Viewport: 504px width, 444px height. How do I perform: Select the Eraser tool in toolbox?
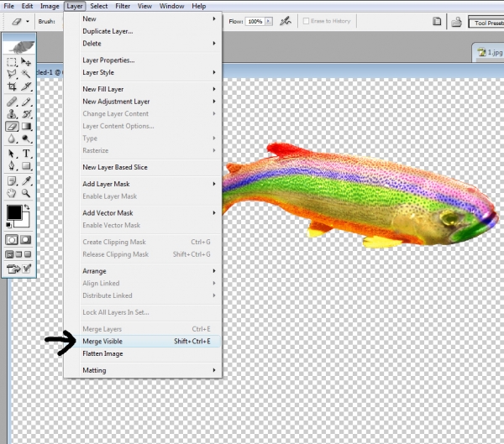pos(12,126)
